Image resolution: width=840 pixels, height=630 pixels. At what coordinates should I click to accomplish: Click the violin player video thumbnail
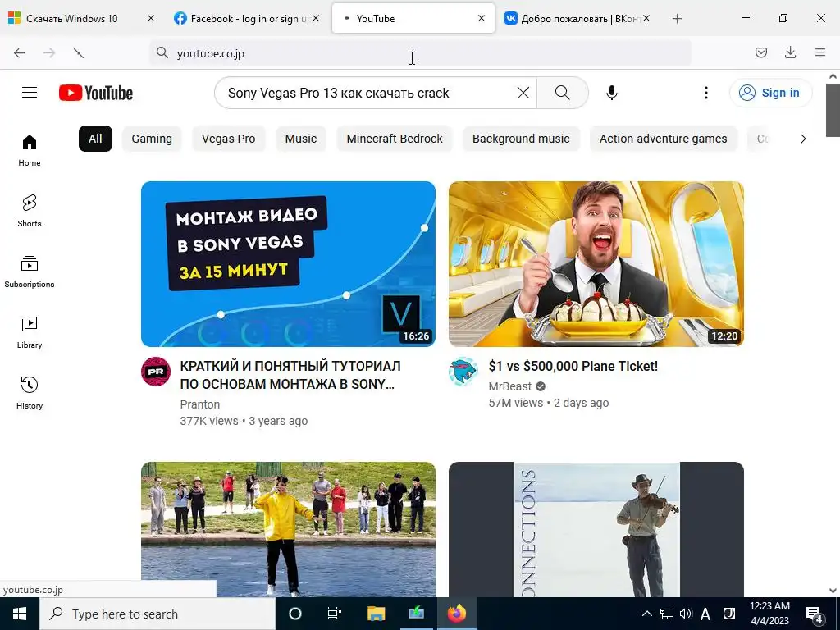pyautogui.click(x=596, y=529)
